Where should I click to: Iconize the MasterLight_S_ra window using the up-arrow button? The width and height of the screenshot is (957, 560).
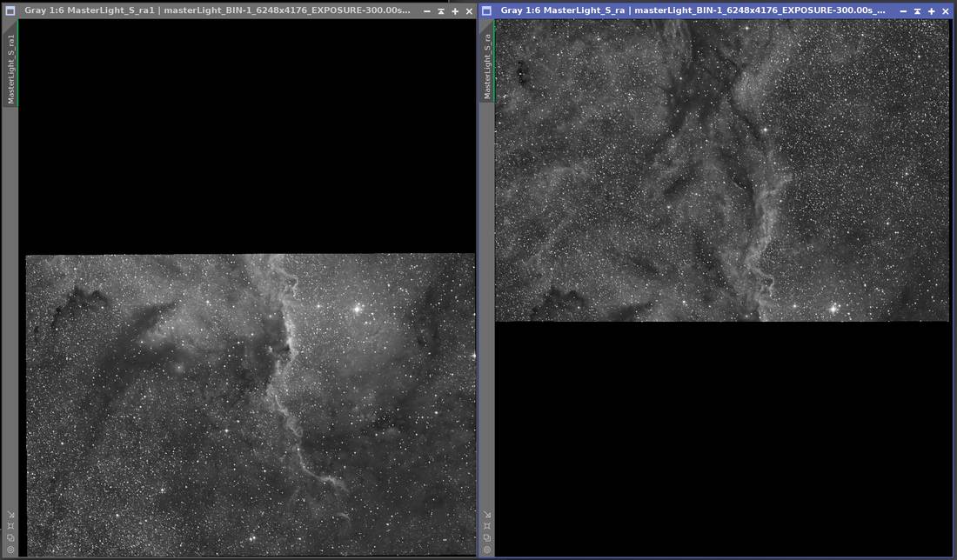[917, 11]
